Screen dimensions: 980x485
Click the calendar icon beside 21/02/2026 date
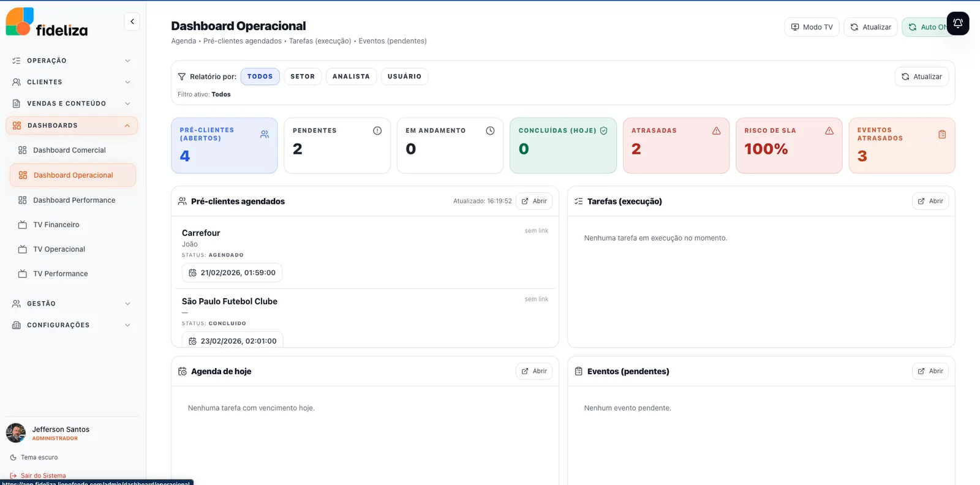point(192,273)
